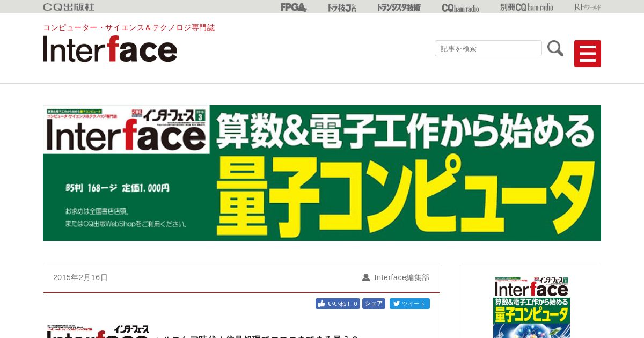The height and width of the screenshot is (338, 644).
Task: Open sidebar Interface magazine cover thumbnail
Action: pos(531,307)
